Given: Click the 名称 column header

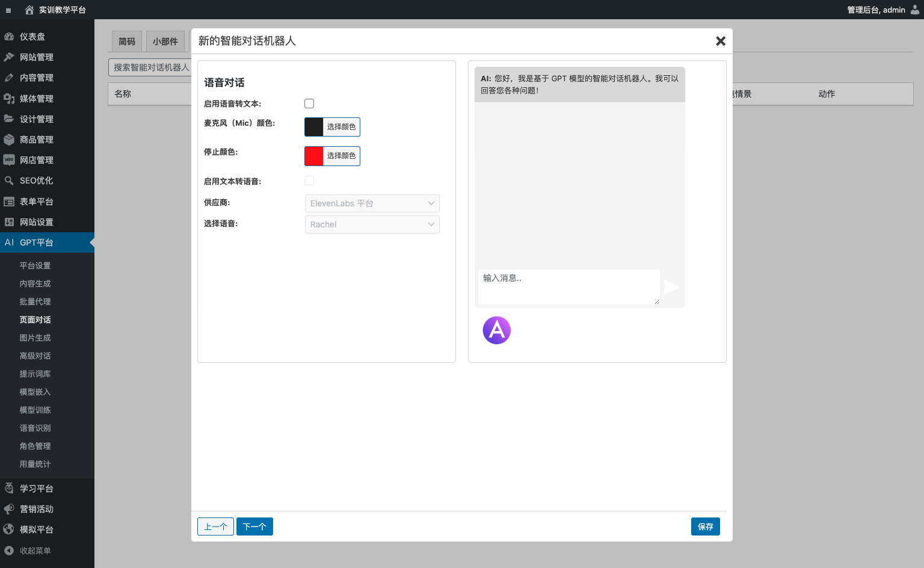Looking at the screenshot, I should pyautogui.click(x=123, y=94).
